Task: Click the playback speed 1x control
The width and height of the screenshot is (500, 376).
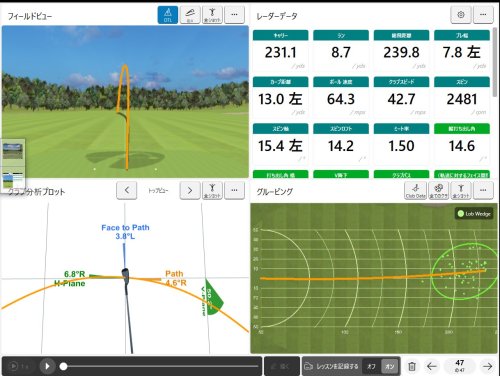Action: pos(19,366)
